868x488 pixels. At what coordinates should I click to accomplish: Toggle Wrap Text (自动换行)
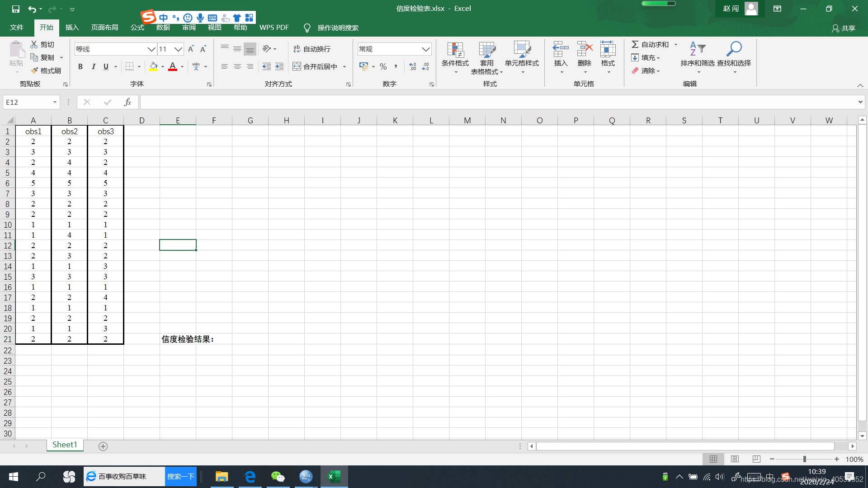point(312,49)
